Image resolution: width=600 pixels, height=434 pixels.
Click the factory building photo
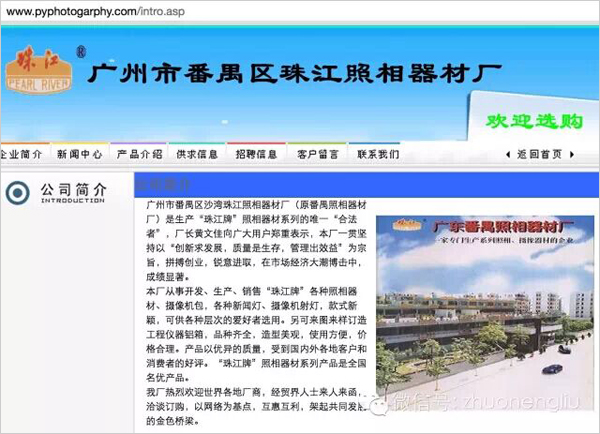(x=485, y=313)
